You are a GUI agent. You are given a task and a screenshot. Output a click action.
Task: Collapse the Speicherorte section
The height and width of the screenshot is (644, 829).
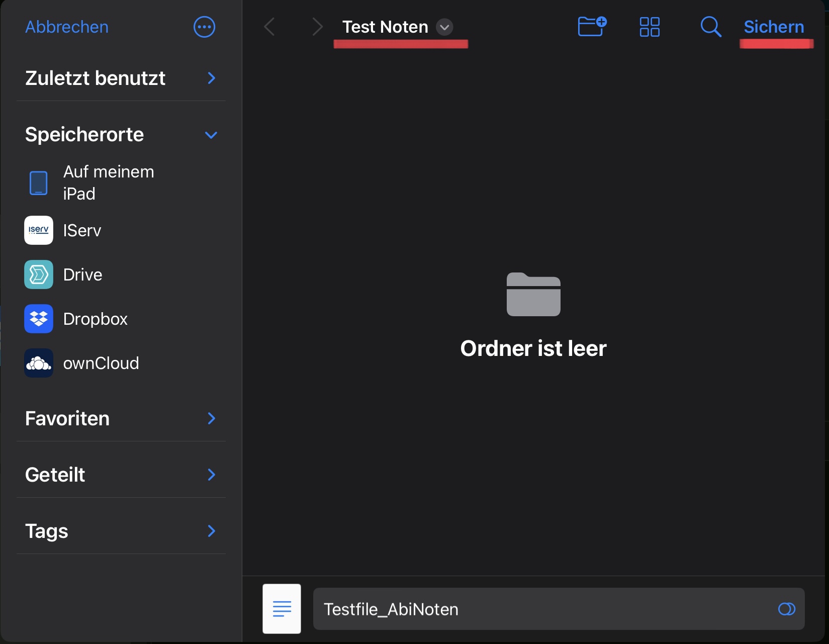click(x=211, y=135)
